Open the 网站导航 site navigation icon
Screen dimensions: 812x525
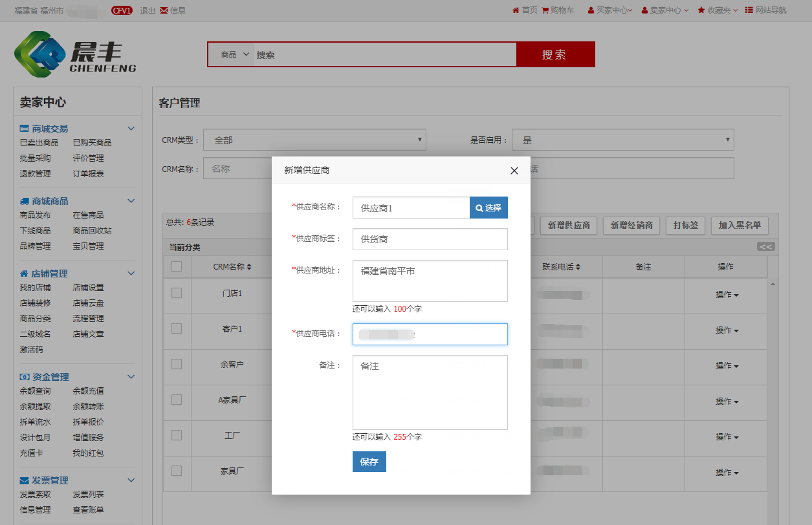pos(749,10)
